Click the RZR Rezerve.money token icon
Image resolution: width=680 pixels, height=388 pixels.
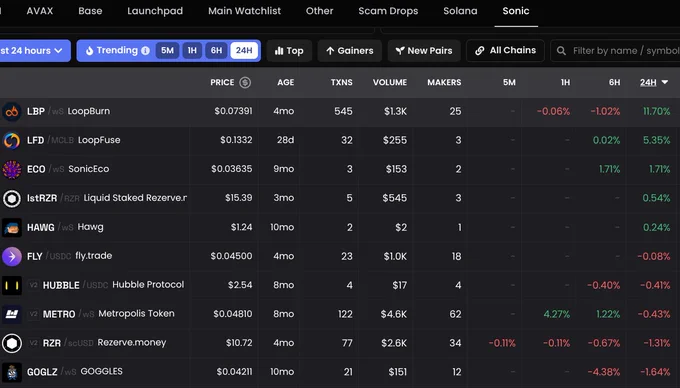coord(12,343)
